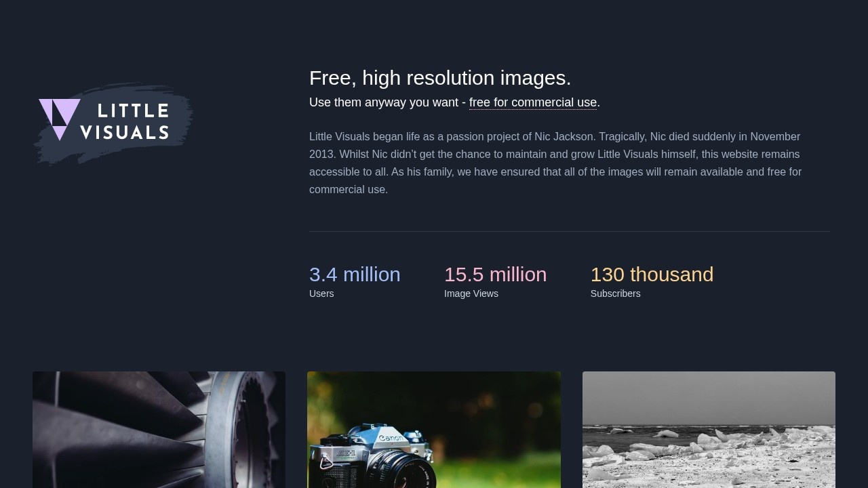
Task: Select the 'Free, high resolution images.' heading
Action: pos(440,78)
